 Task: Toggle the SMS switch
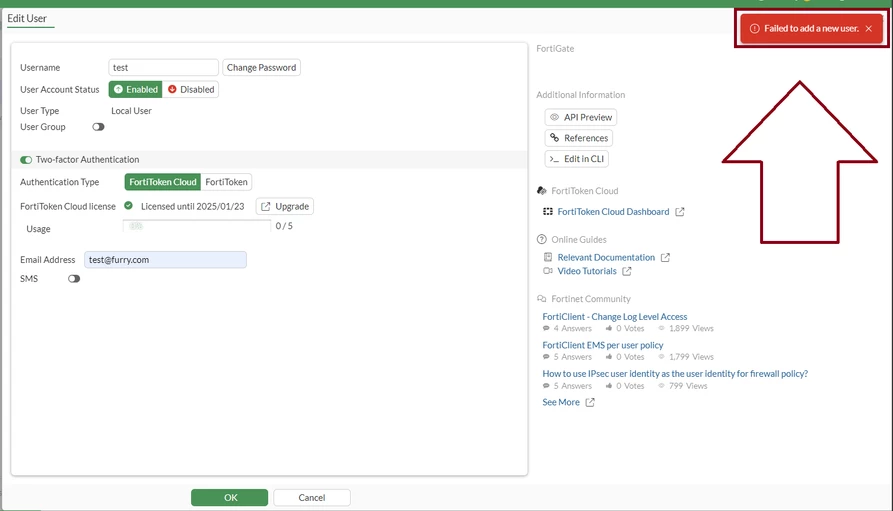[74, 279]
